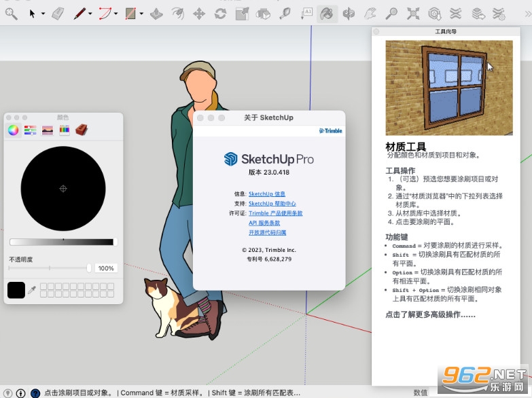532x398 pixels.
Task: Pick the eyedropper in the color panel
Action: click(32, 290)
